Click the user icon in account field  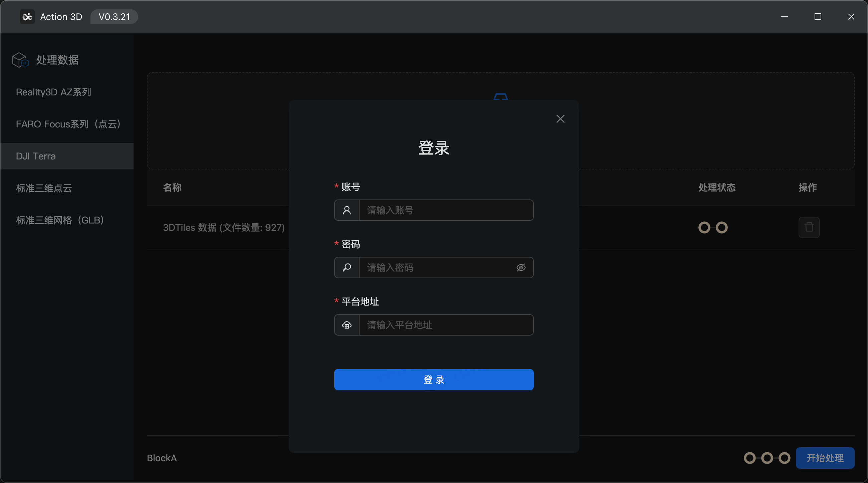(347, 210)
